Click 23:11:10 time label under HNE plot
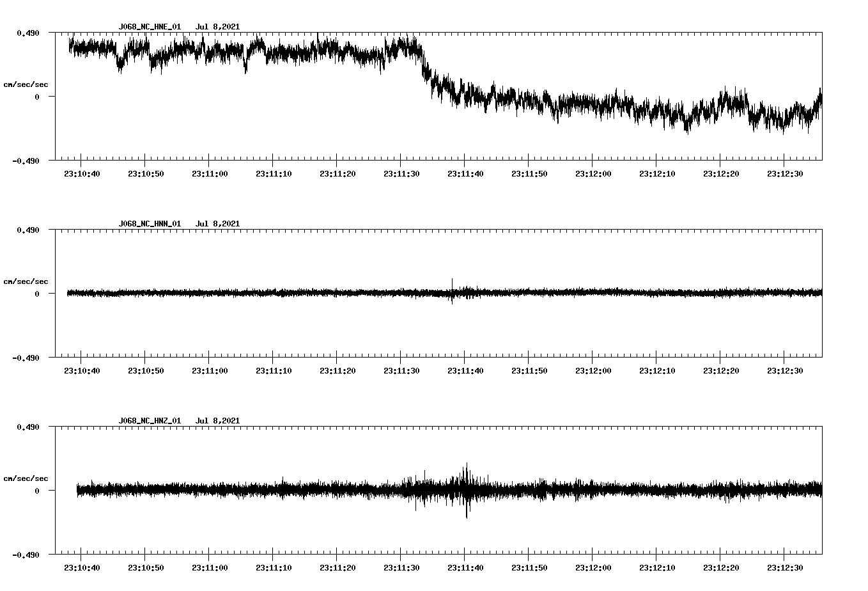 (x=274, y=174)
